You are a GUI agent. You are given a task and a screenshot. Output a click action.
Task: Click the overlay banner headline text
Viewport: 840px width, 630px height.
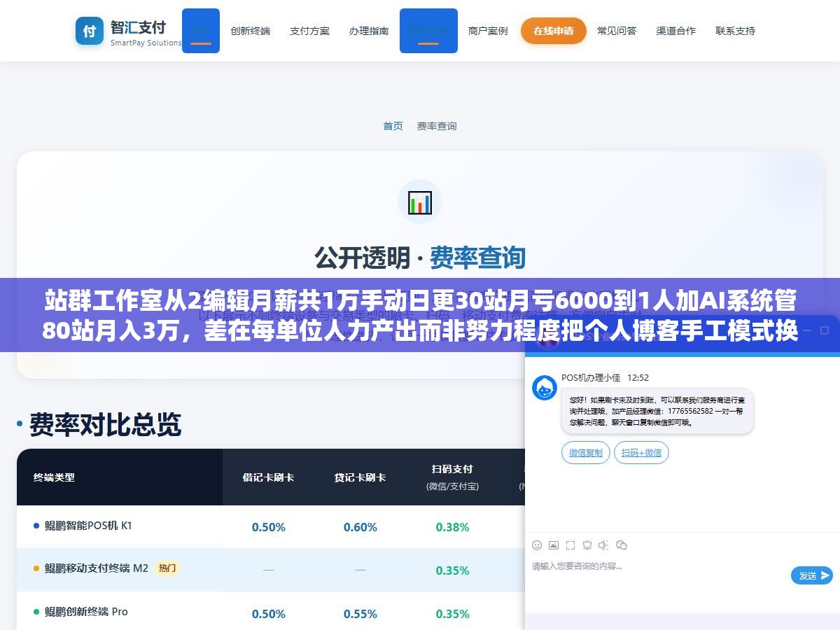coord(420,316)
